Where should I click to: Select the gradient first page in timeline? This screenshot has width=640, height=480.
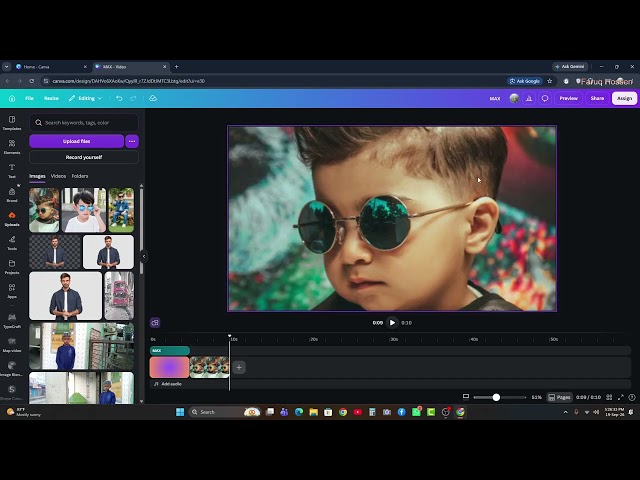click(169, 367)
